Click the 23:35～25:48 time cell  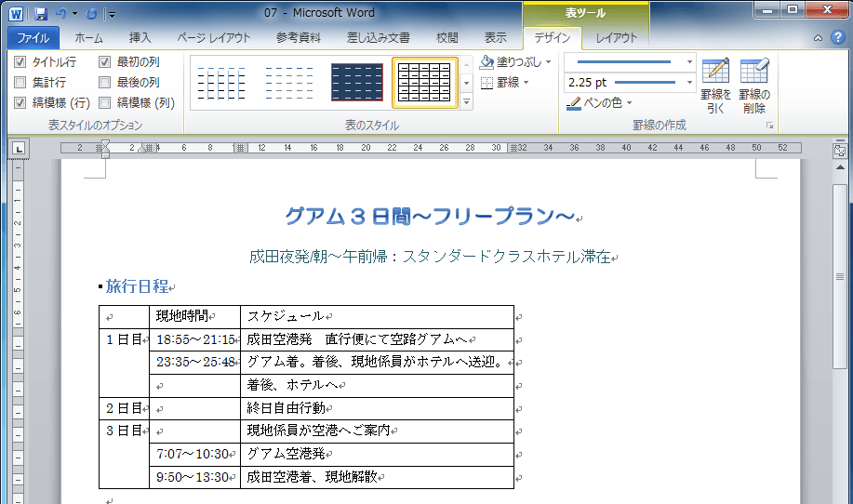point(194,362)
